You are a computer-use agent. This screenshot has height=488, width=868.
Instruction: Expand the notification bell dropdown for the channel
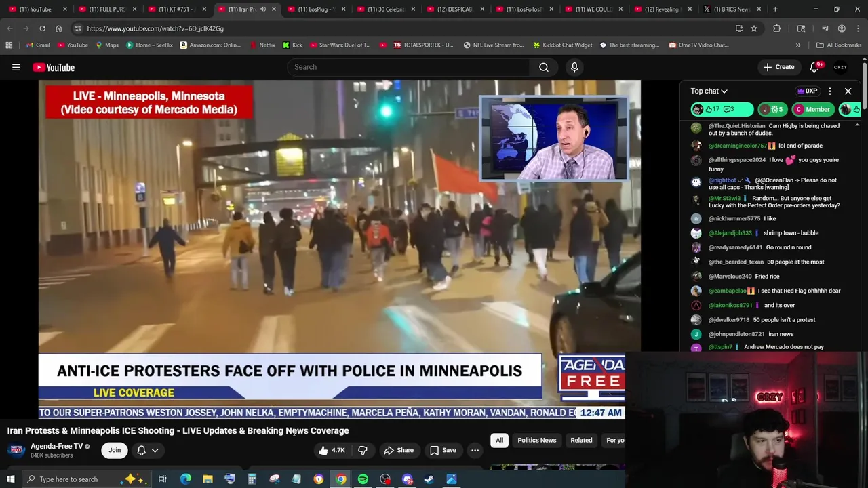tap(148, 450)
